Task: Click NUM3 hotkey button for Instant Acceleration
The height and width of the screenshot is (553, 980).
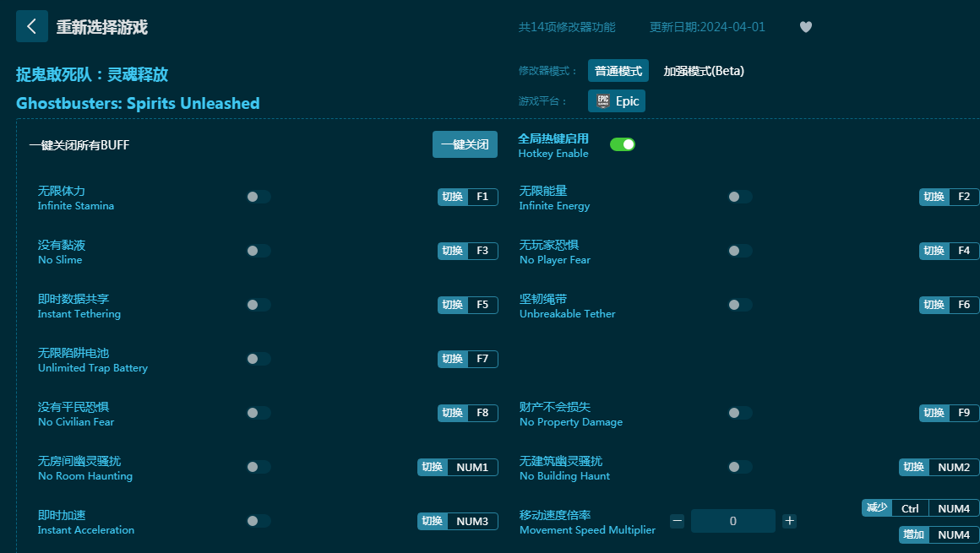Action: [458, 521]
